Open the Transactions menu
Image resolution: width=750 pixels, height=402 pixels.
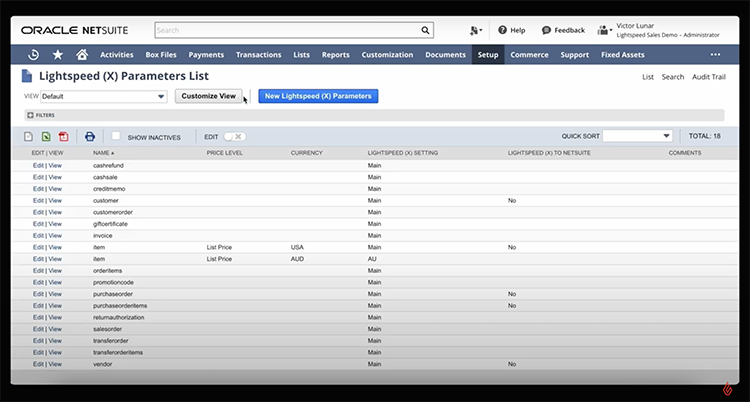(259, 55)
